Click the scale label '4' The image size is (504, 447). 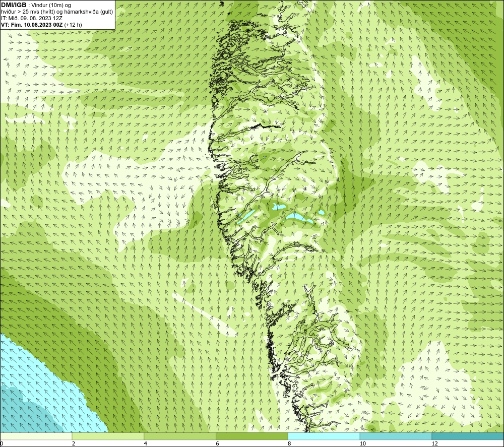(x=146, y=444)
